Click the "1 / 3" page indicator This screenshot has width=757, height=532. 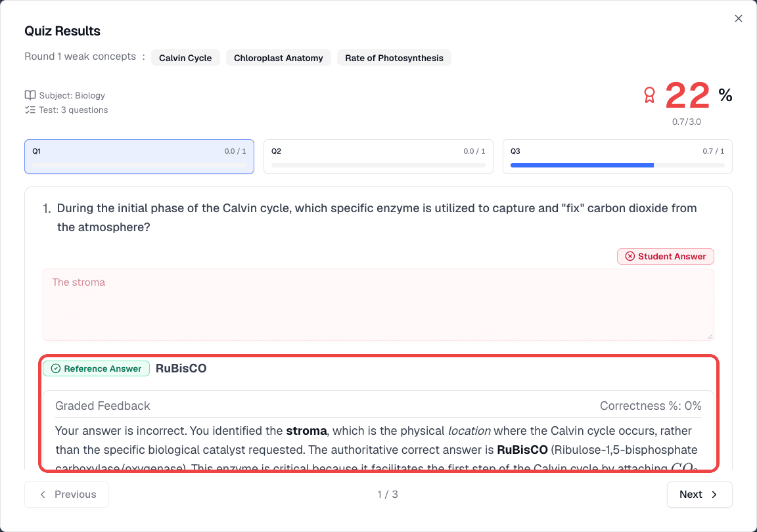point(388,495)
